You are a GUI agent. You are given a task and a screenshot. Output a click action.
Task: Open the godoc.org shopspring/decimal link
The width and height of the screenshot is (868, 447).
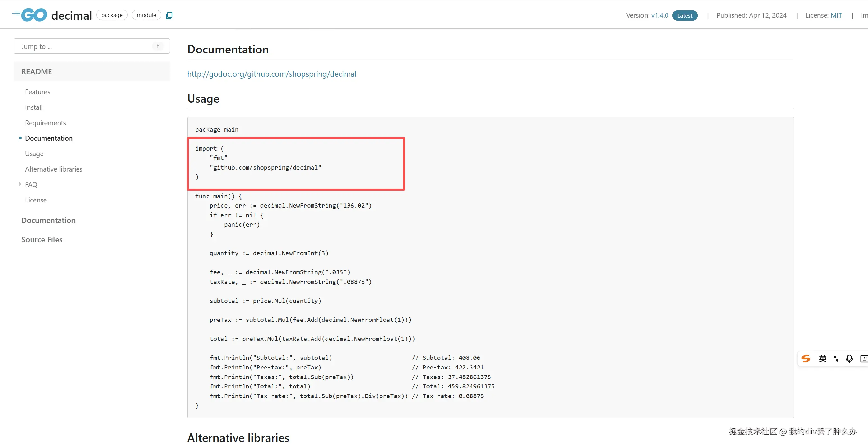[272, 74]
